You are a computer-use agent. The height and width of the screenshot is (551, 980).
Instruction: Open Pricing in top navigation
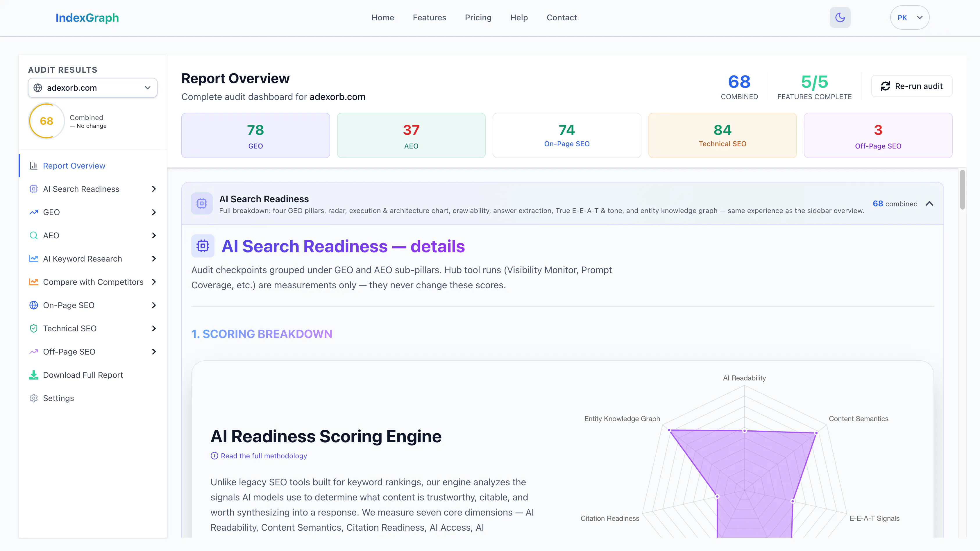click(478, 17)
